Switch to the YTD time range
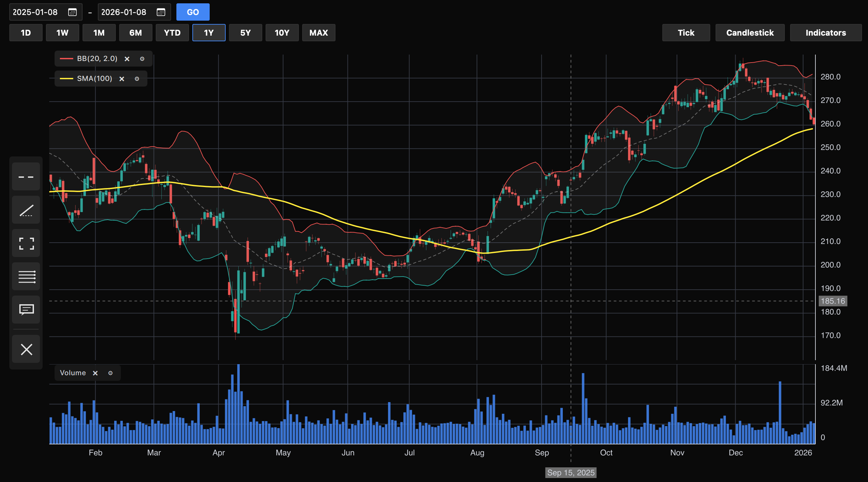 click(x=172, y=33)
